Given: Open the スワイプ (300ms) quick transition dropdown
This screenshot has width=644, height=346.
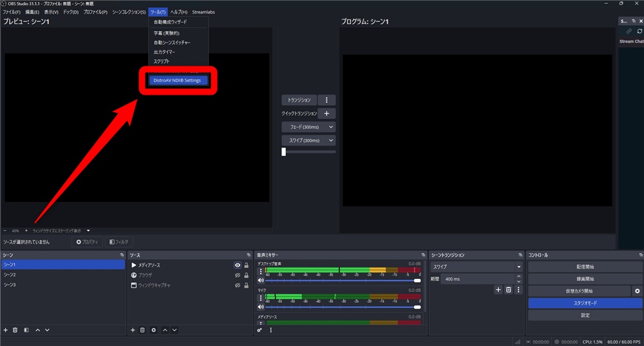Looking at the screenshot, I should (308, 140).
